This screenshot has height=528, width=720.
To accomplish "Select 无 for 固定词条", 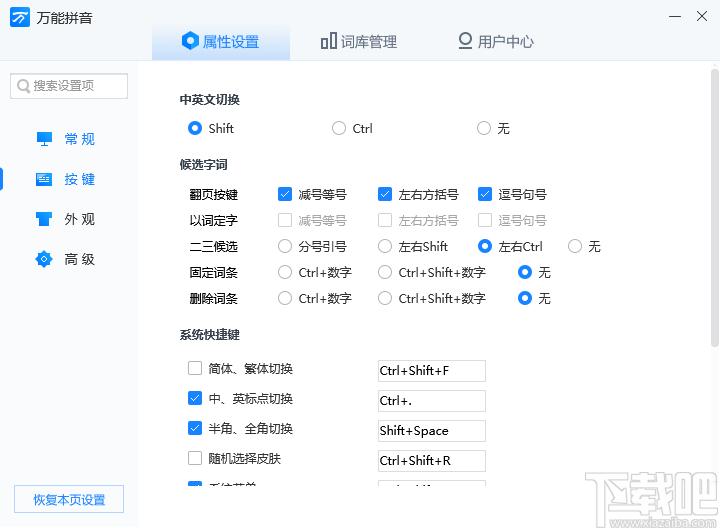I will 525,272.
